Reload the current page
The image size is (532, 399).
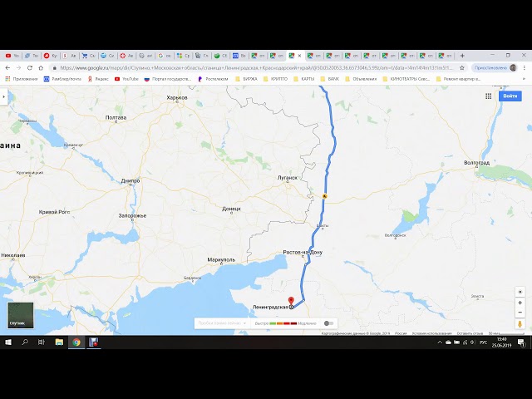[x=30, y=68]
